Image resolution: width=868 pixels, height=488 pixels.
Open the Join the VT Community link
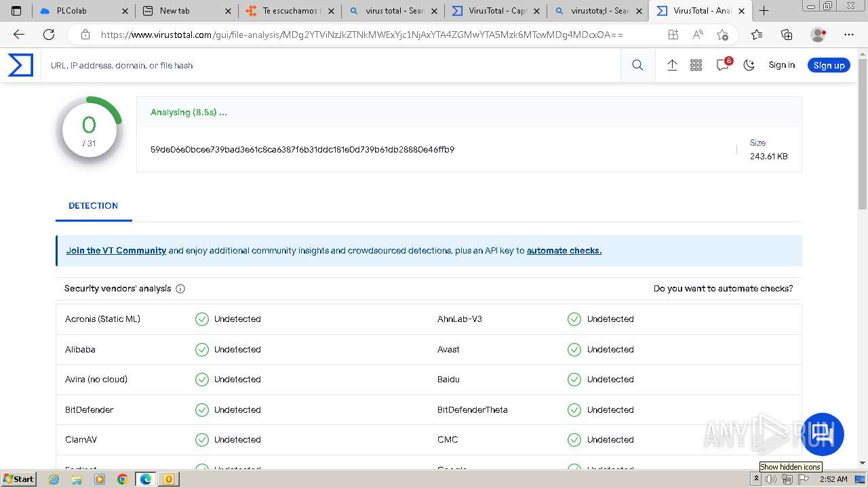click(x=116, y=251)
